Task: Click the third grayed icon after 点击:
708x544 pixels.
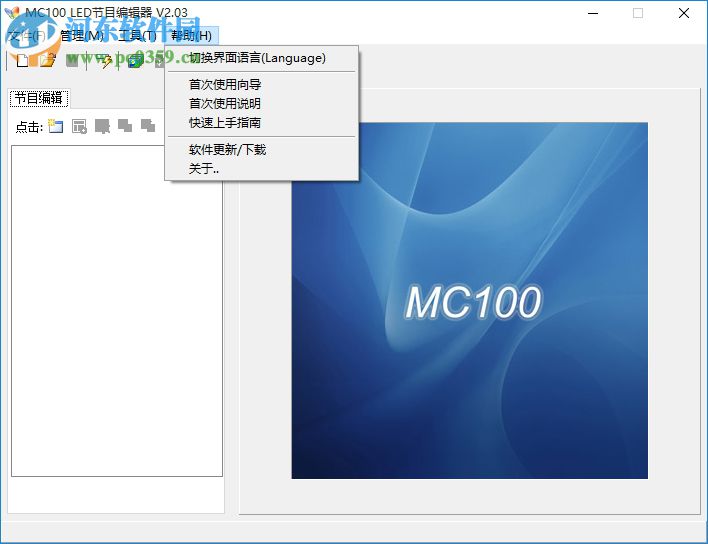Action: point(102,126)
